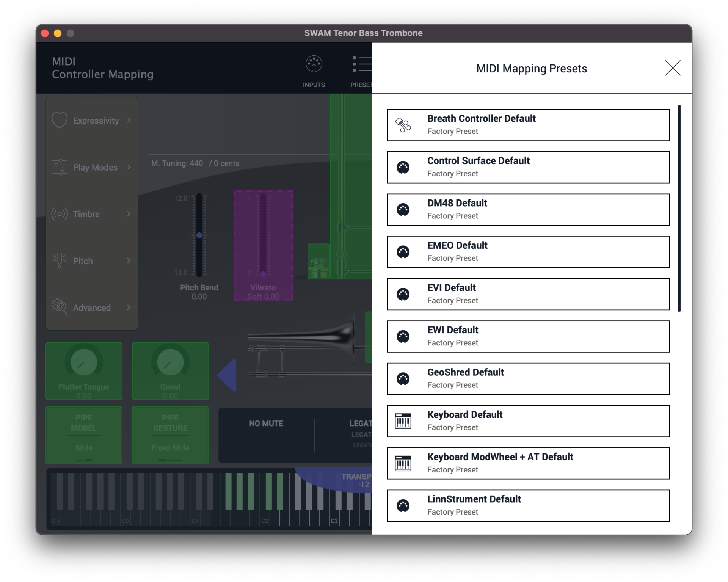Toggle NO MUTE mode
728x582 pixels.
click(x=266, y=423)
